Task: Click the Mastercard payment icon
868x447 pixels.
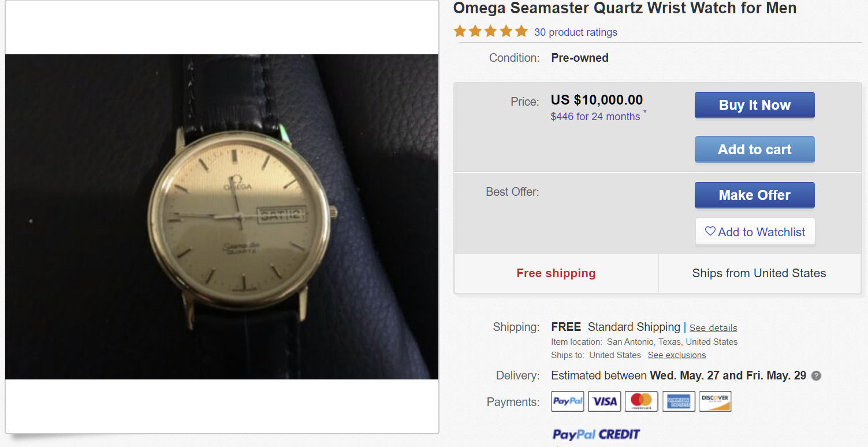Action: click(641, 401)
